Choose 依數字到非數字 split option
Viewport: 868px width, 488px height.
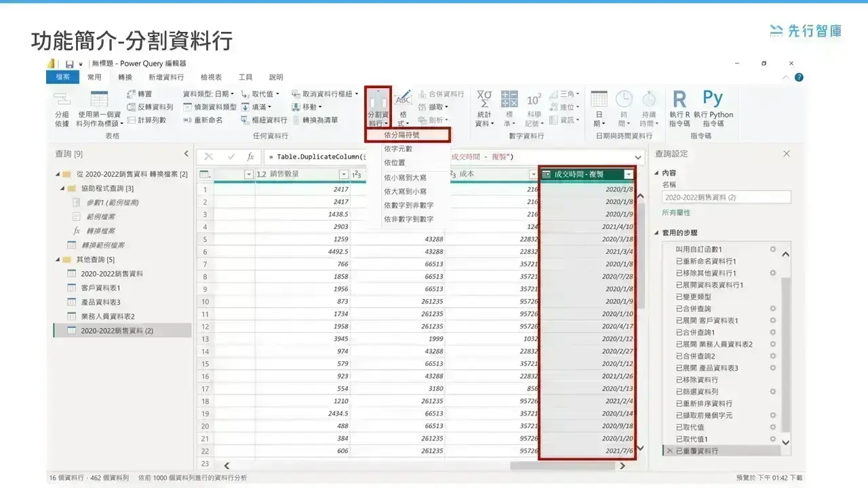pos(408,205)
